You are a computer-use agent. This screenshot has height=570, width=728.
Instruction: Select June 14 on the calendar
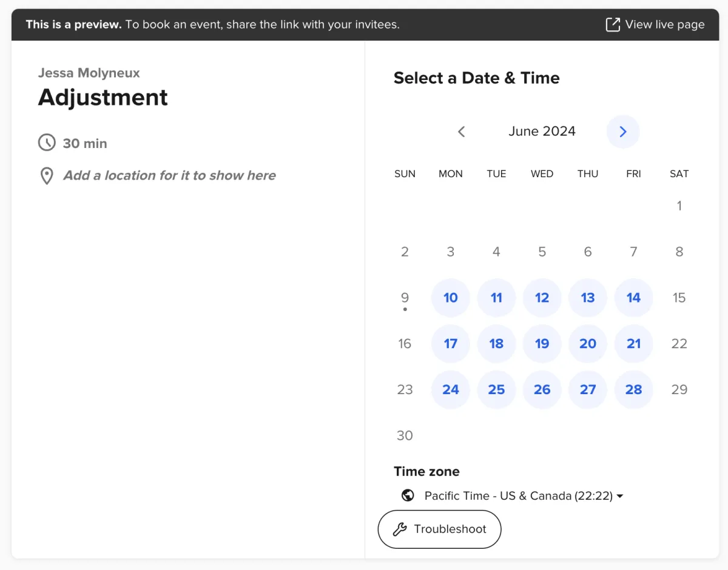click(x=634, y=298)
